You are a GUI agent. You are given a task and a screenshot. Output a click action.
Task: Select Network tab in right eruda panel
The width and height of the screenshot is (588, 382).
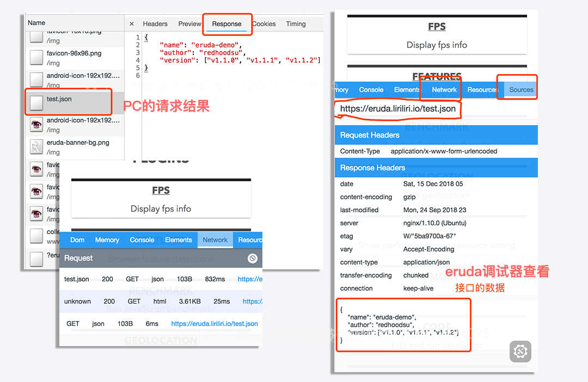[444, 90]
